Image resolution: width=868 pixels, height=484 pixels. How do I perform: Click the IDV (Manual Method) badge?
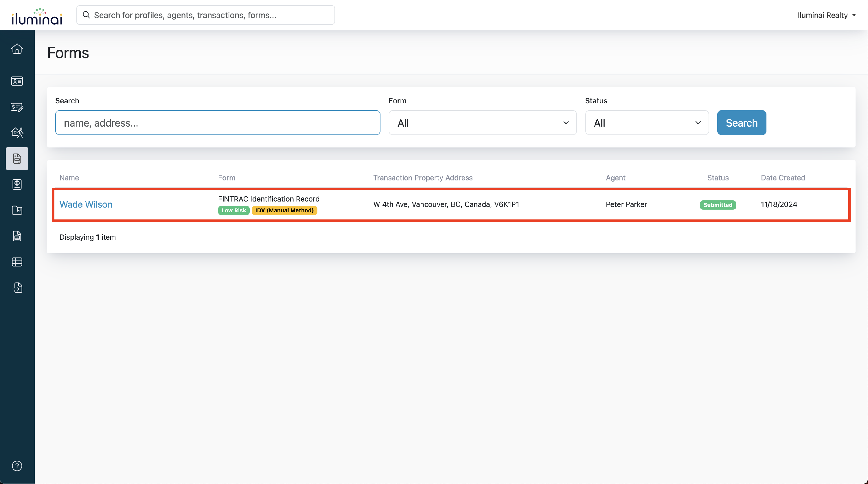click(x=284, y=210)
